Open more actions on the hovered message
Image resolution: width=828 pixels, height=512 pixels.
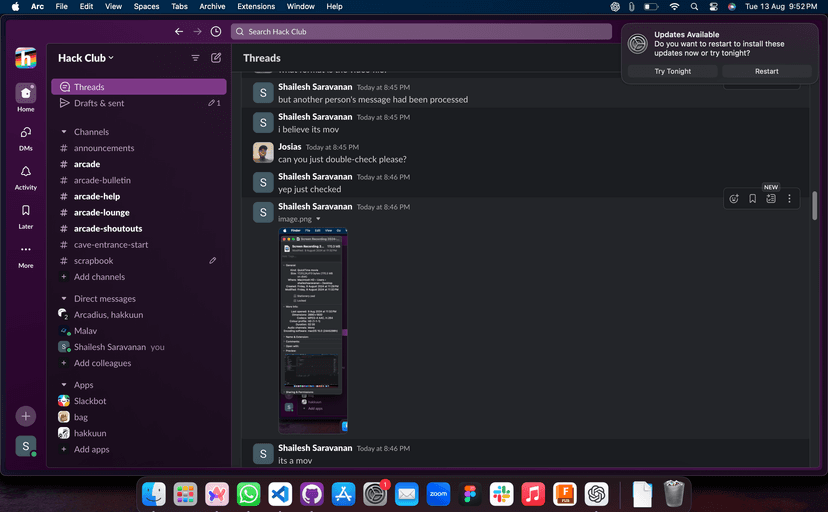tap(789, 199)
